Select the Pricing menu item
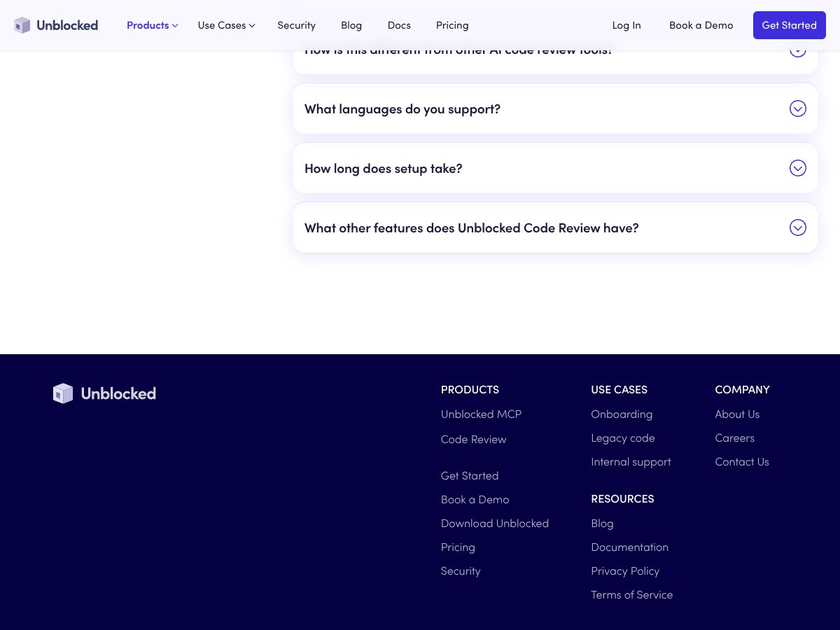 click(x=452, y=25)
